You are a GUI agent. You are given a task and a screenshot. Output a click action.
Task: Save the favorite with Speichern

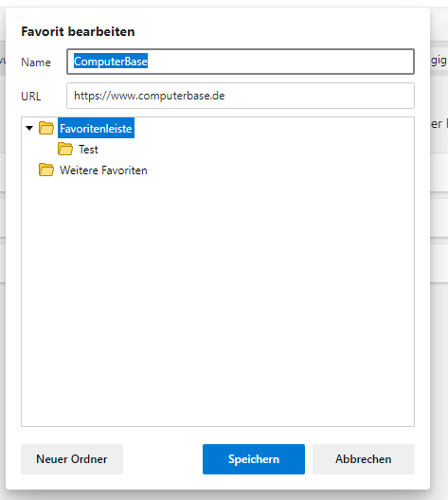(x=254, y=459)
